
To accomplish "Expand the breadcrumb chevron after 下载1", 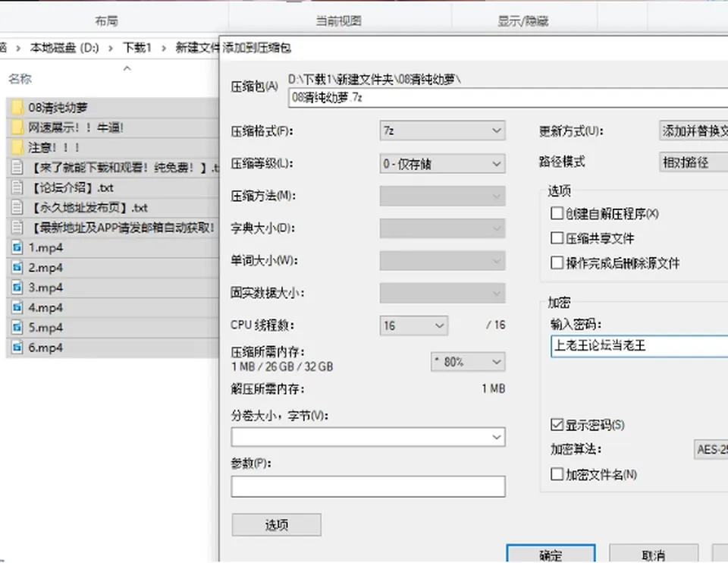I will click(164, 48).
